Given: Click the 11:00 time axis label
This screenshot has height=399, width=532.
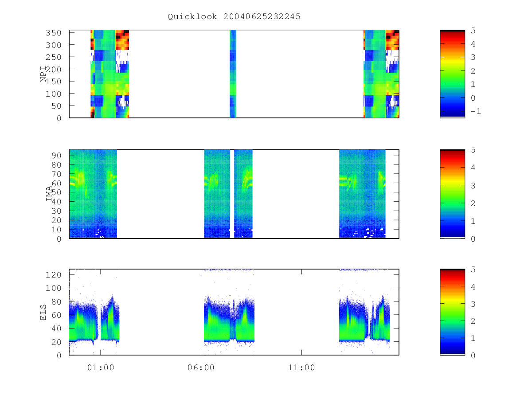Looking at the screenshot, I should tap(301, 368).
